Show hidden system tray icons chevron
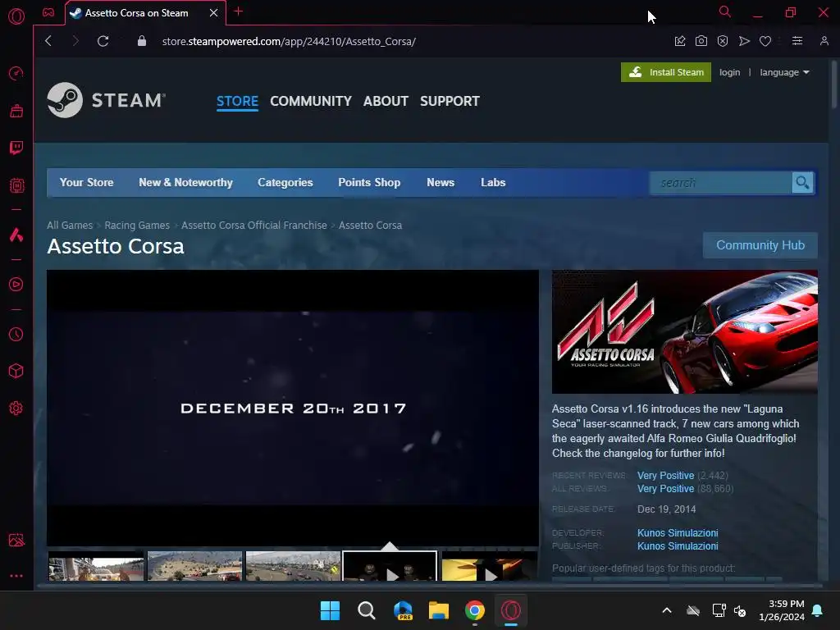 [x=667, y=610]
